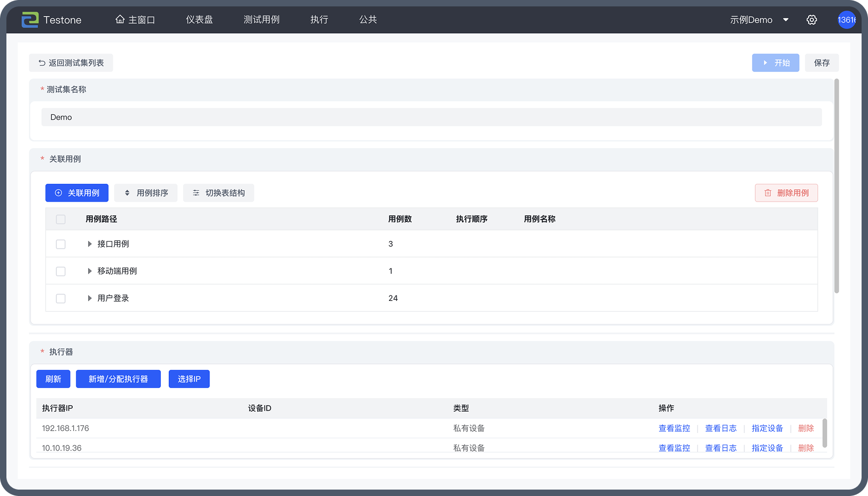868x496 pixels.
Task: Click the Testone logo icon
Action: pyautogui.click(x=30, y=20)
